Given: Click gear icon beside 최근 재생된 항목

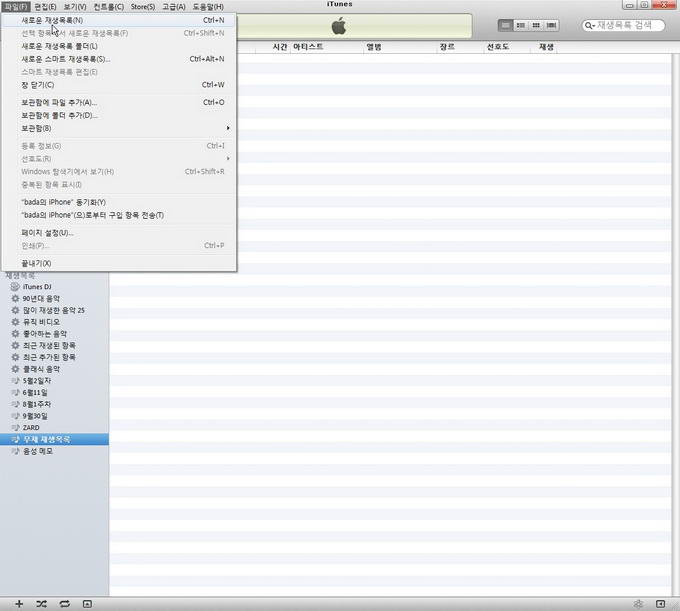Looking at the screenshot, I should point(15,345).
